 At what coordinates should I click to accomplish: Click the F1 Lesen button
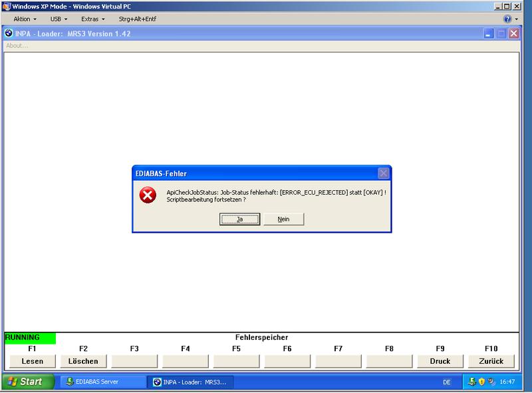[32, 361]
